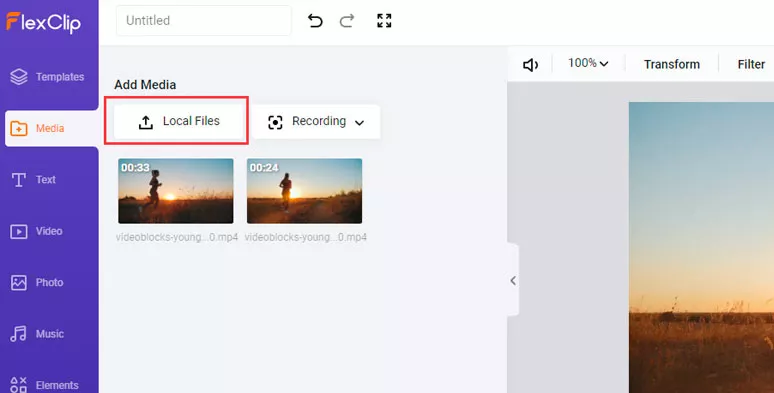The width and height of the screenshot is (774, 393).
Task: Open the Elements sidebar tab
Action: [x=44, y=384]
